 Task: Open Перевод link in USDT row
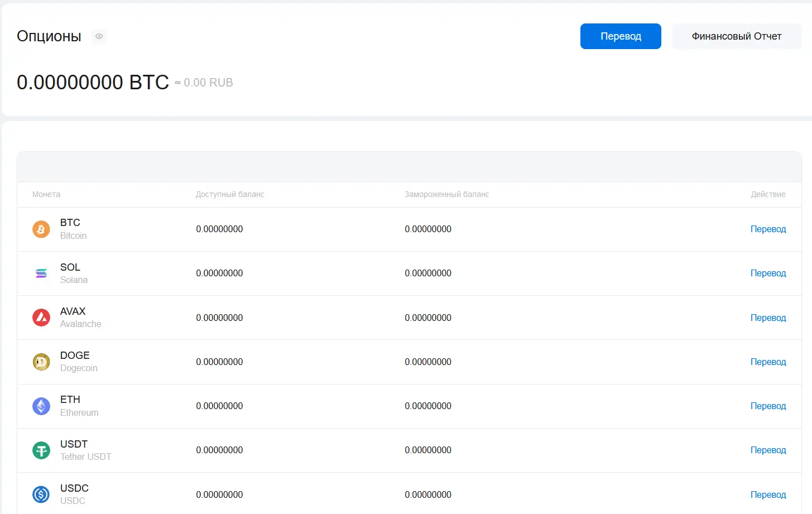(x=768, y=450)
